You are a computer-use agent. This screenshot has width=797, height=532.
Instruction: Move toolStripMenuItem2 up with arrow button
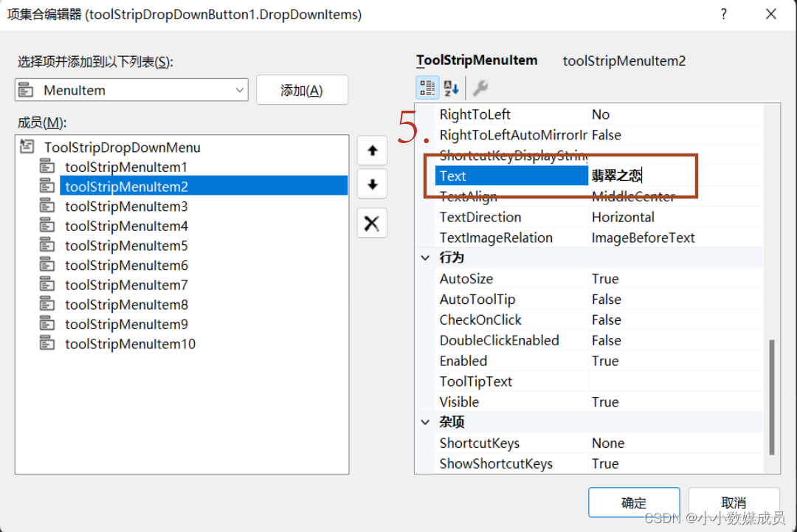tap(371, 151)
